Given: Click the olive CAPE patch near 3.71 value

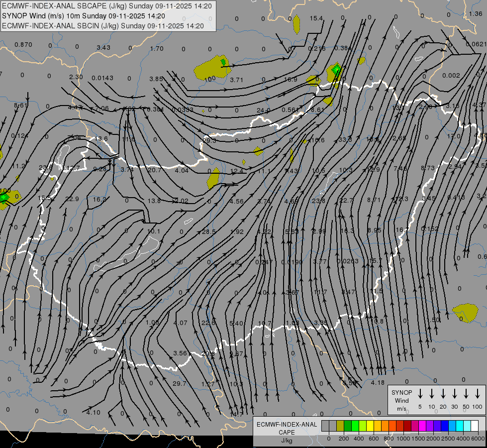Looking at the screenshot, I should 212,68.
